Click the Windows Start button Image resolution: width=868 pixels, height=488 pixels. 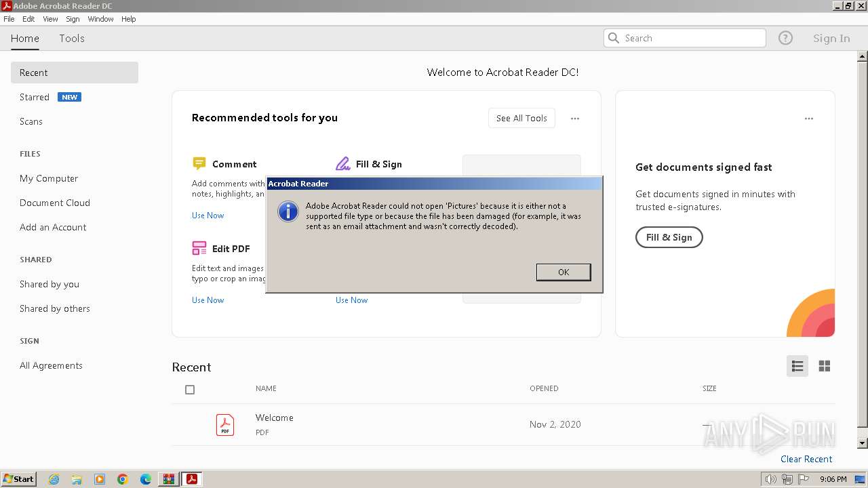[19, 479]
